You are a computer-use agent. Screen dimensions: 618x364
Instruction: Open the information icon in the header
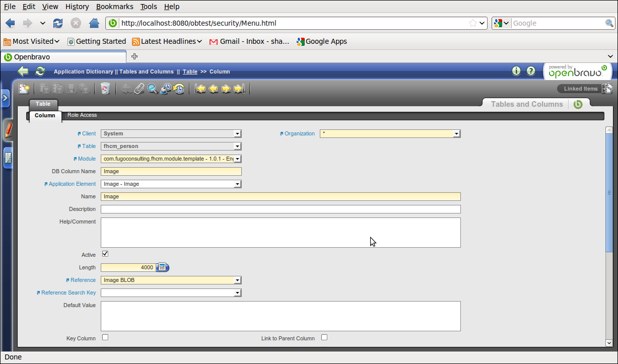(516, 71)
